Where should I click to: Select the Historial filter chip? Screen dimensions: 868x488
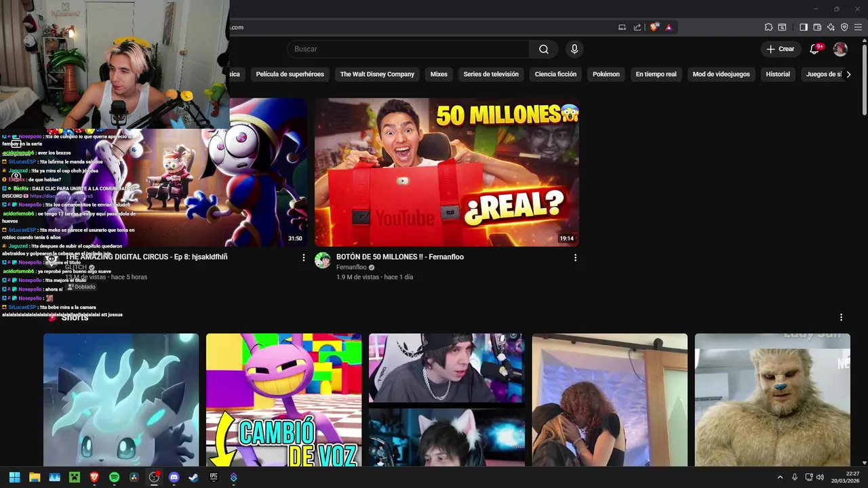click(778, 74)
